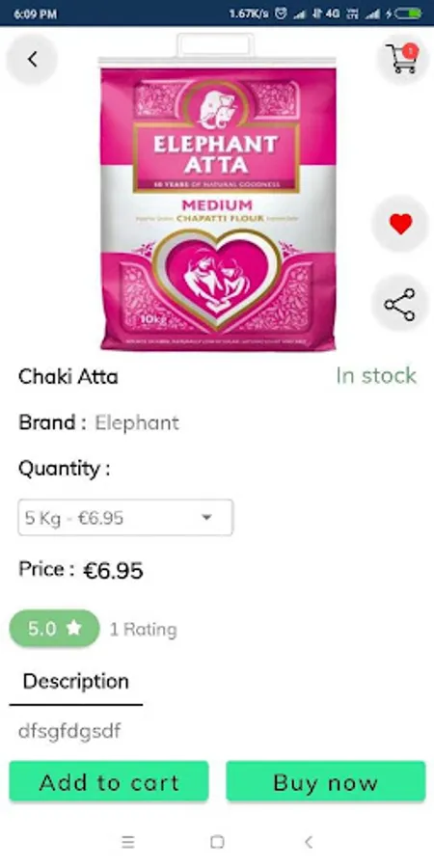This screenshot has width=434, height=868.
Task: Tap the Android home square icon
Action: click(218, 842)
